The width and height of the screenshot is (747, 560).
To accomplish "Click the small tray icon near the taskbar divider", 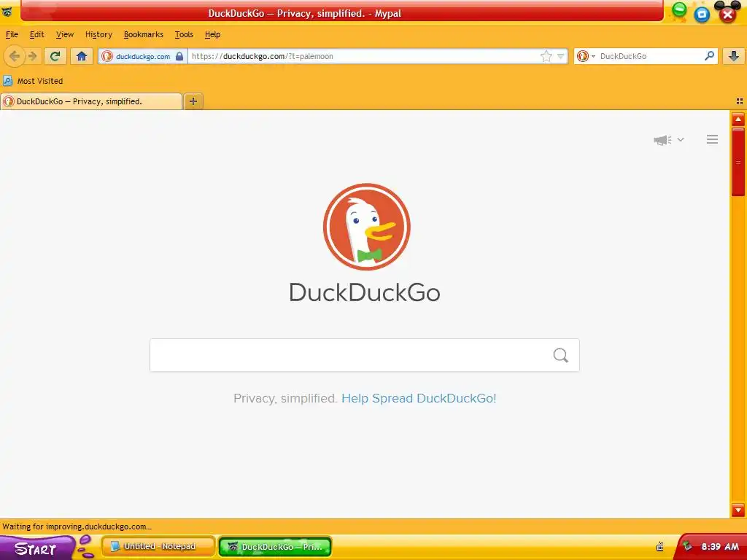I will (x=659, y=547).
